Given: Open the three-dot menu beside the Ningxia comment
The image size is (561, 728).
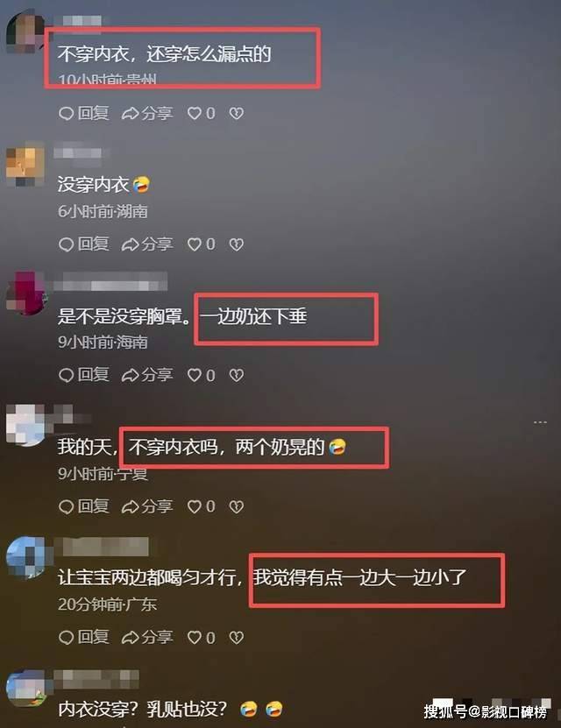Looking at the screenshot, I should (540, 422).
